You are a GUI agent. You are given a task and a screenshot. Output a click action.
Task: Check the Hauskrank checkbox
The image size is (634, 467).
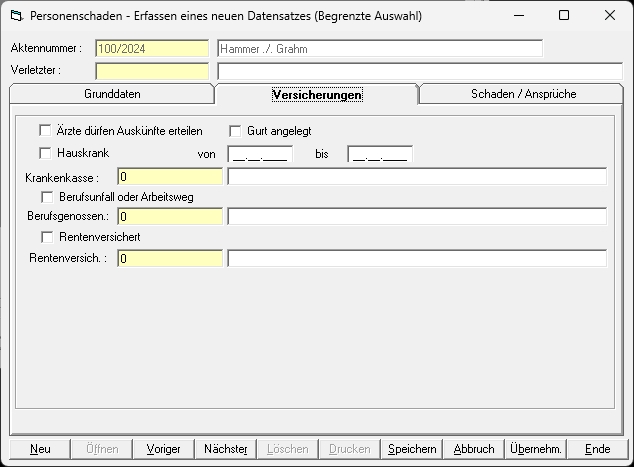tap(45, 153)
